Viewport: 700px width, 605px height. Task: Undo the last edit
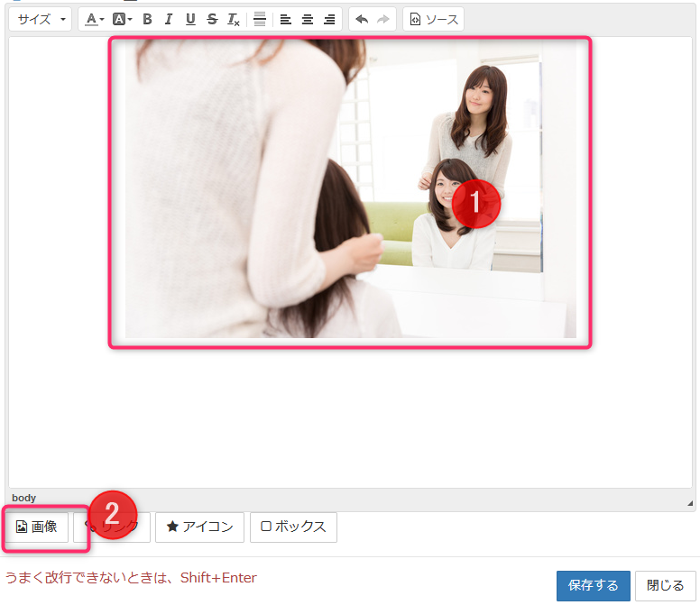coord(362,19)
